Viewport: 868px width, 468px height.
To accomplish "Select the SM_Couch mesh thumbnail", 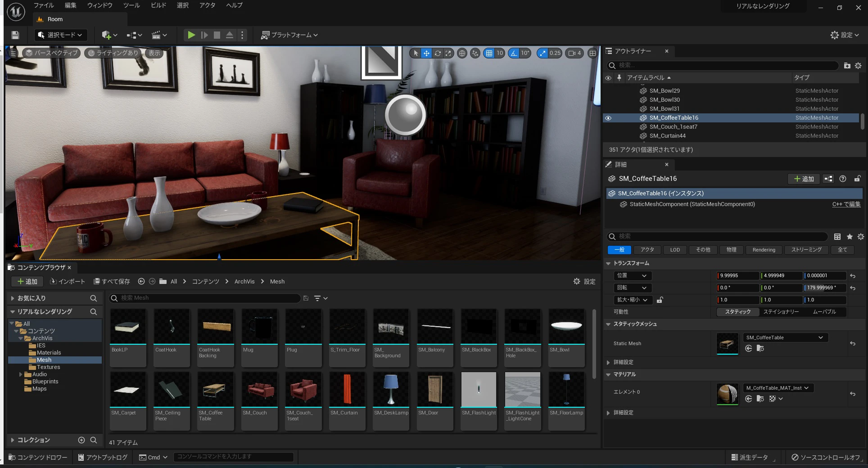I will 259,390.
